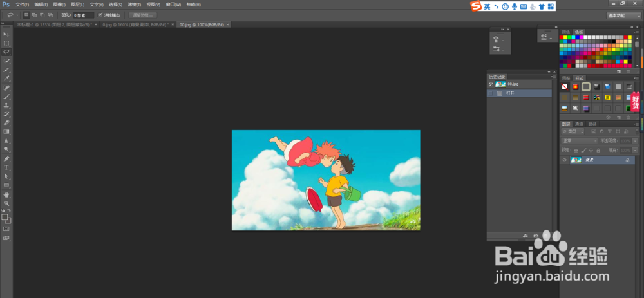The image size is (644, 298).
Task: Open the 图像(I) menu
Action: coord(59,5)
